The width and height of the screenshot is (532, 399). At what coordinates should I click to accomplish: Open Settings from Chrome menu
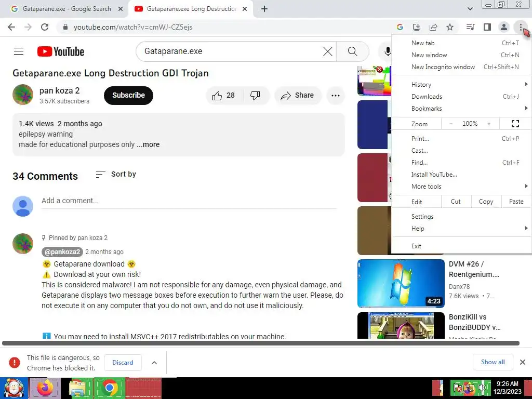click(x=462, y=217)
